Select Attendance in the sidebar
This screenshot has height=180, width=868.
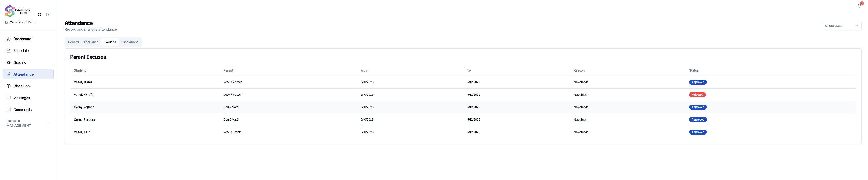click(28, 74)
